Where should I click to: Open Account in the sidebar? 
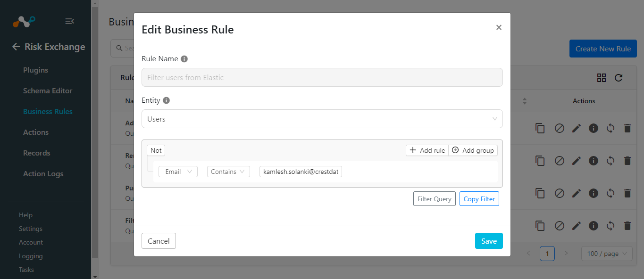[31, 242]
